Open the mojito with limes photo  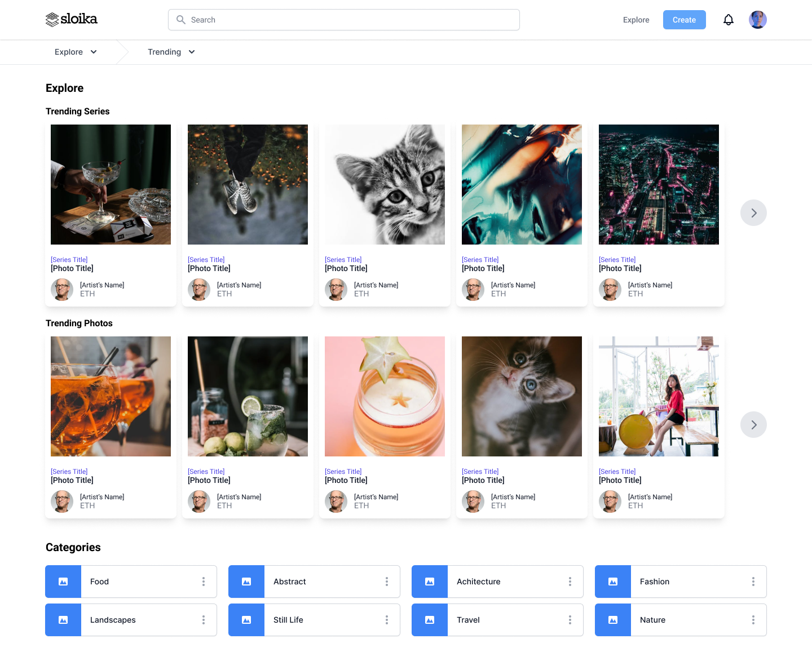(x=248, y=396)
